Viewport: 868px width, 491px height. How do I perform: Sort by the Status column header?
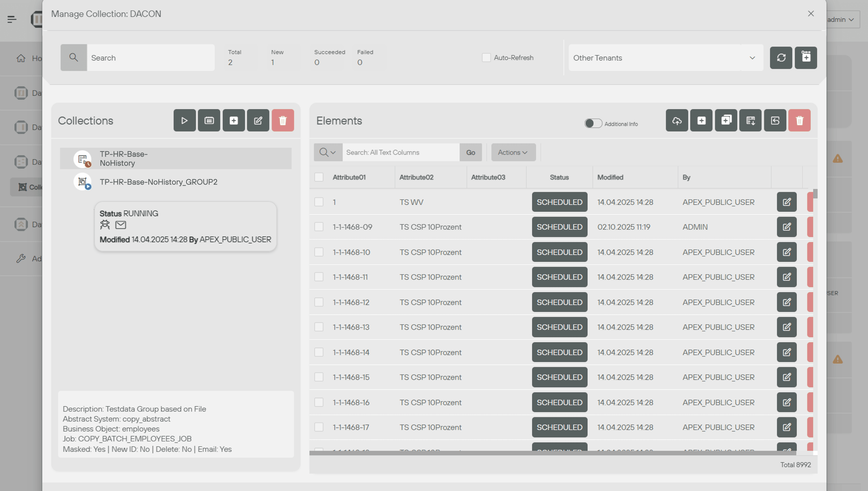click(x=559, y=177)
